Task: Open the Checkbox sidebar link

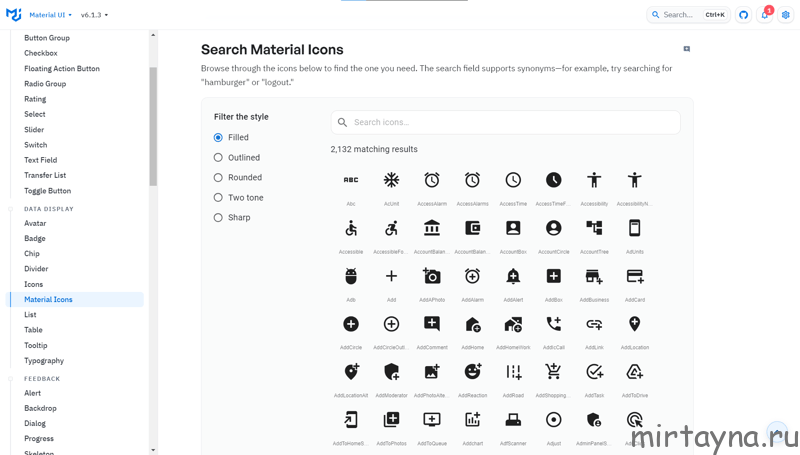Action: (x=41, y=53)
